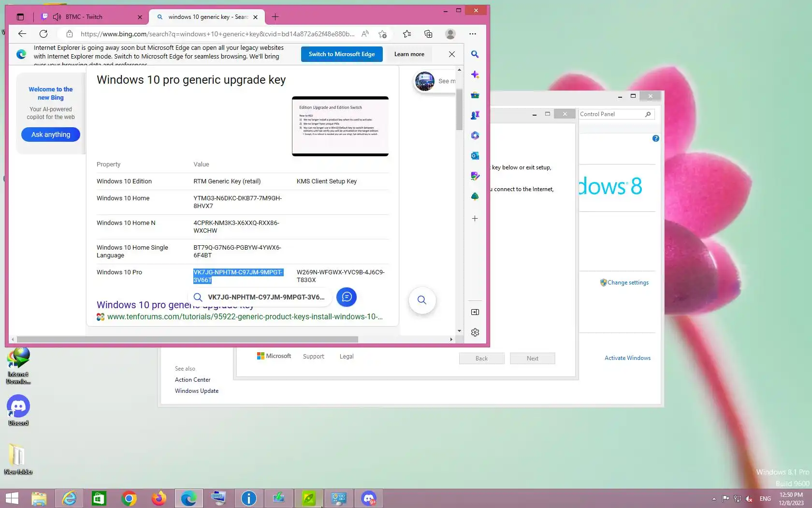The height and width of the screenshot is (508, 812).
Task: Open the green tree icon in Edge sidebar
Action: tap(475, 196)
